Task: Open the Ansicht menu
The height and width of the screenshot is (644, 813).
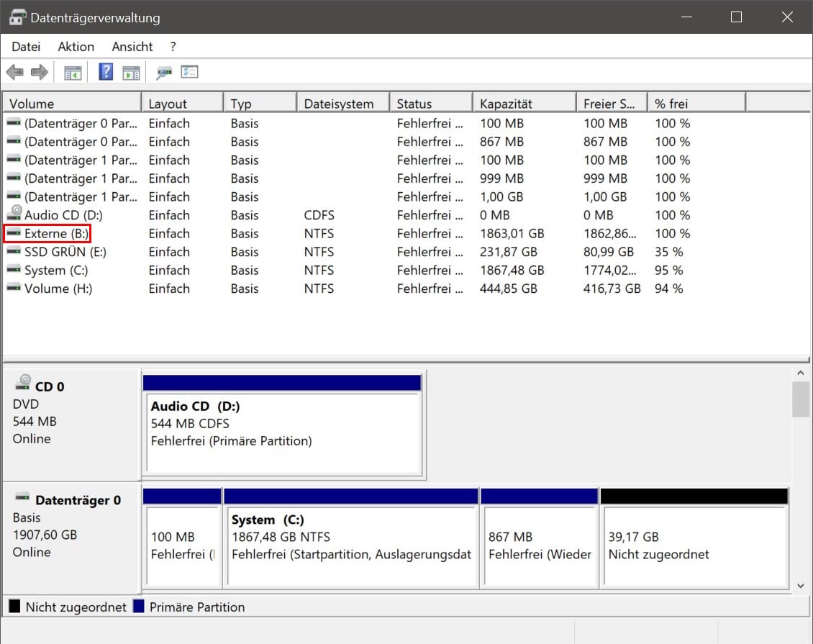Action: 132,47
